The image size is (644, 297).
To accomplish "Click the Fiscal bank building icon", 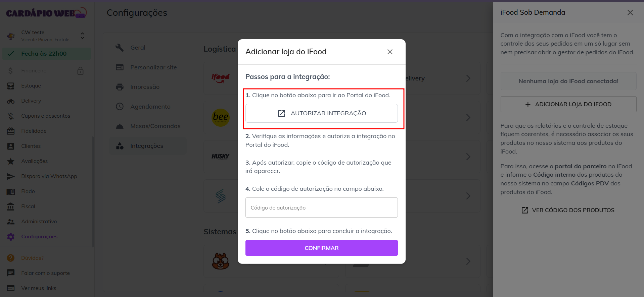I will pos(11,206).
